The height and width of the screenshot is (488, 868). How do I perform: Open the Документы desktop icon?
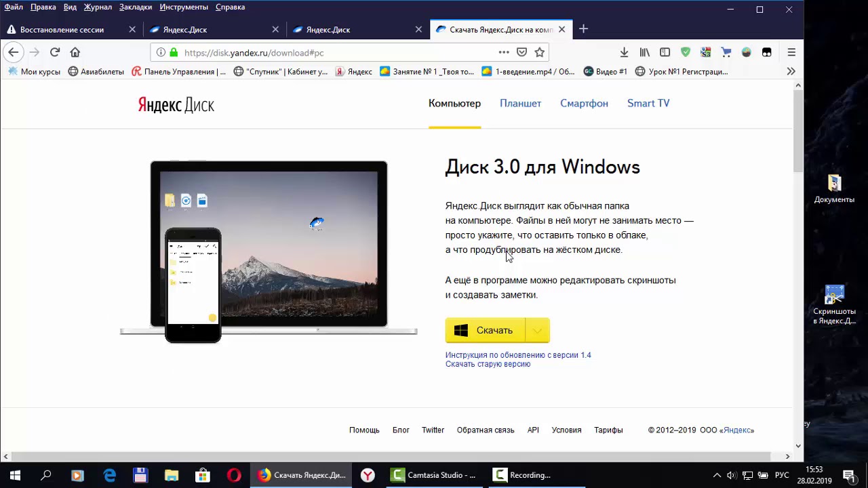pos(834,189)
